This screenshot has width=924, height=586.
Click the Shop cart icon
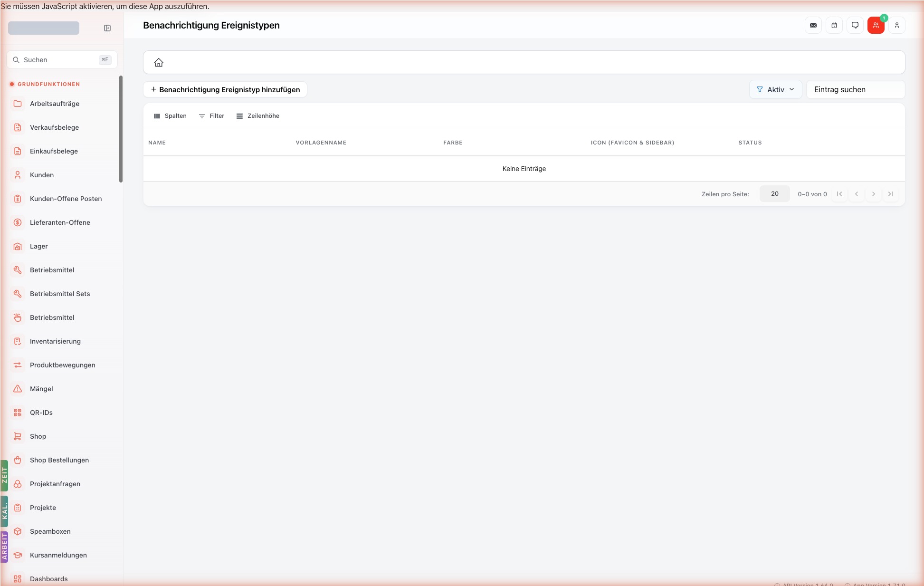pyautogui.click(x=18, y=436)
